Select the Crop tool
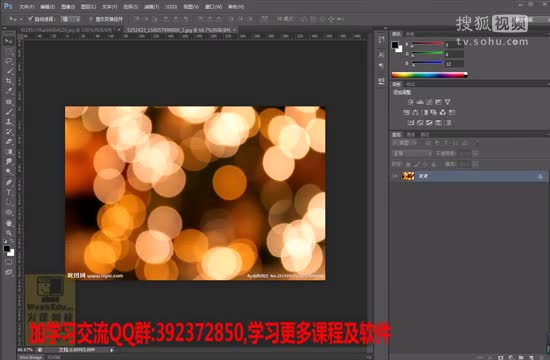Screen dimensions: 550x360 click(9, 81)
